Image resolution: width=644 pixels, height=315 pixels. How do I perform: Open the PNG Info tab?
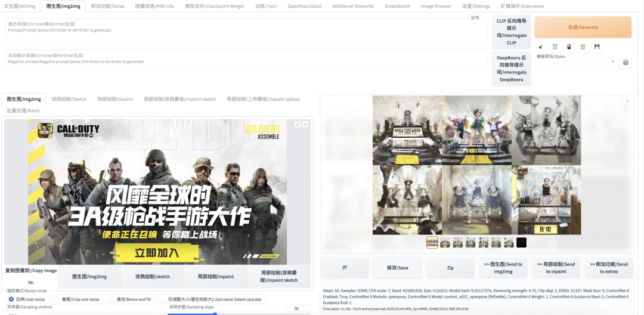(154, 6)
